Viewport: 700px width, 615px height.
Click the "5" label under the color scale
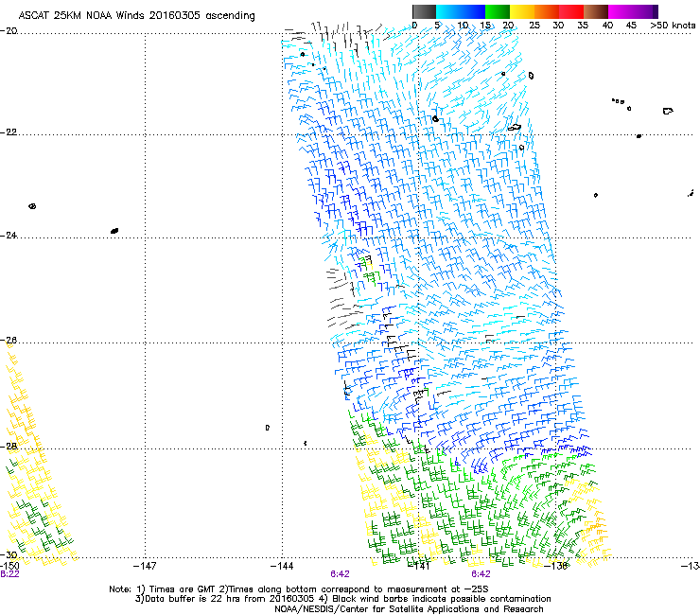(x=438, y=26)
